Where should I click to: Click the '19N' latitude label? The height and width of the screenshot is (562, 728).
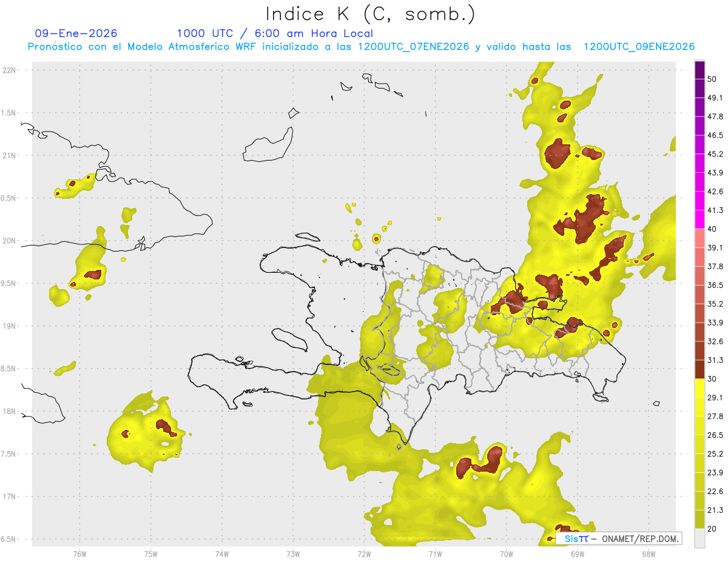[x=10, y=326]
